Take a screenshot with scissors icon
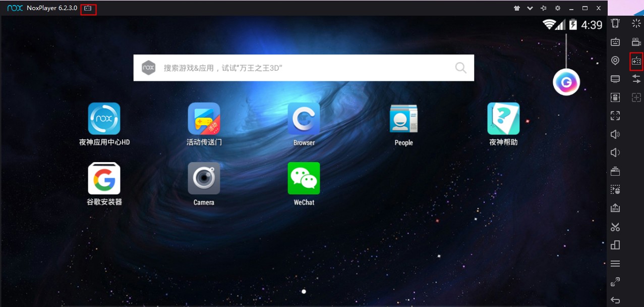644x307 pixels. (615, 227)
